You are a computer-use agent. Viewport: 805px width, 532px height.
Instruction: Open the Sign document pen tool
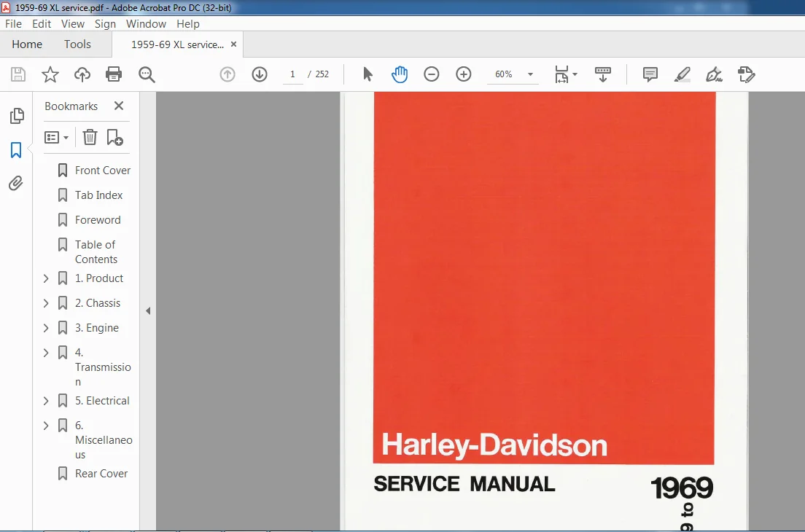tap(714, 75)
